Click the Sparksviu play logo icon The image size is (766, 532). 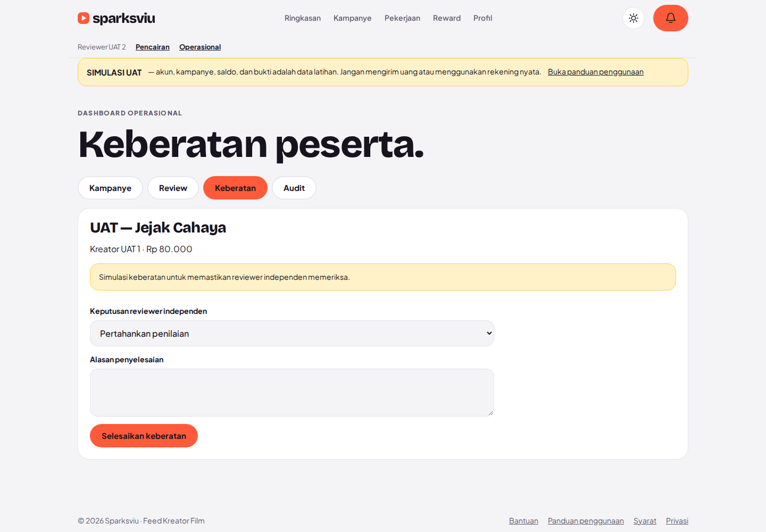click(84, 18)
